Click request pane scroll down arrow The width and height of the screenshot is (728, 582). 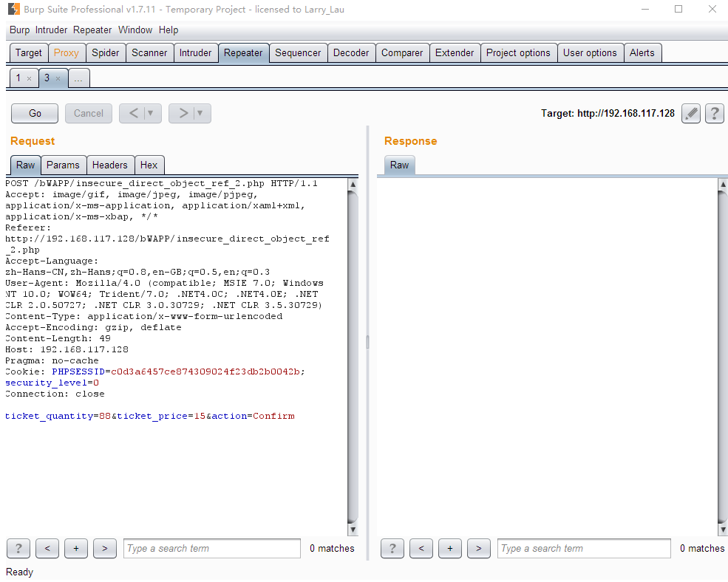pos(353,530)
